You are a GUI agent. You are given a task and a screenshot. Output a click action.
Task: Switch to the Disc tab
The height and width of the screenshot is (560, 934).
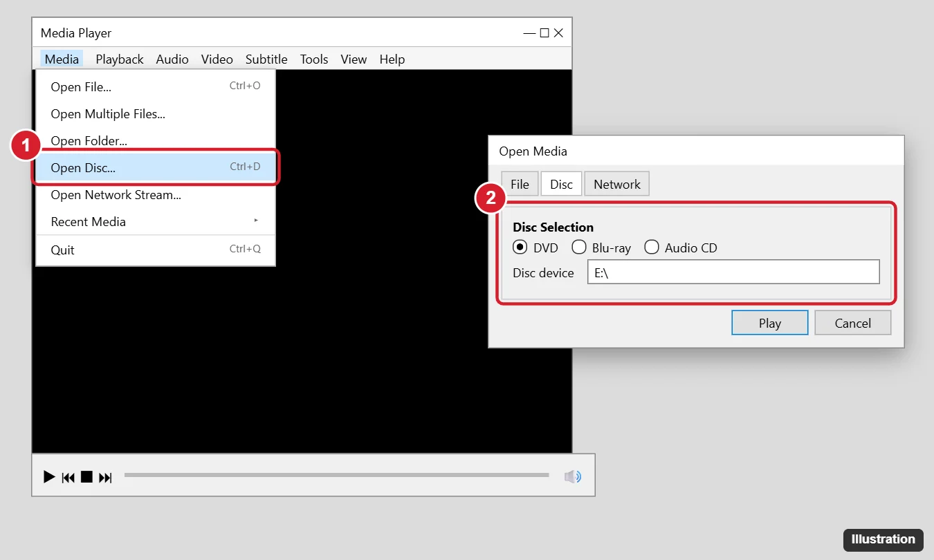coord(561,184)
